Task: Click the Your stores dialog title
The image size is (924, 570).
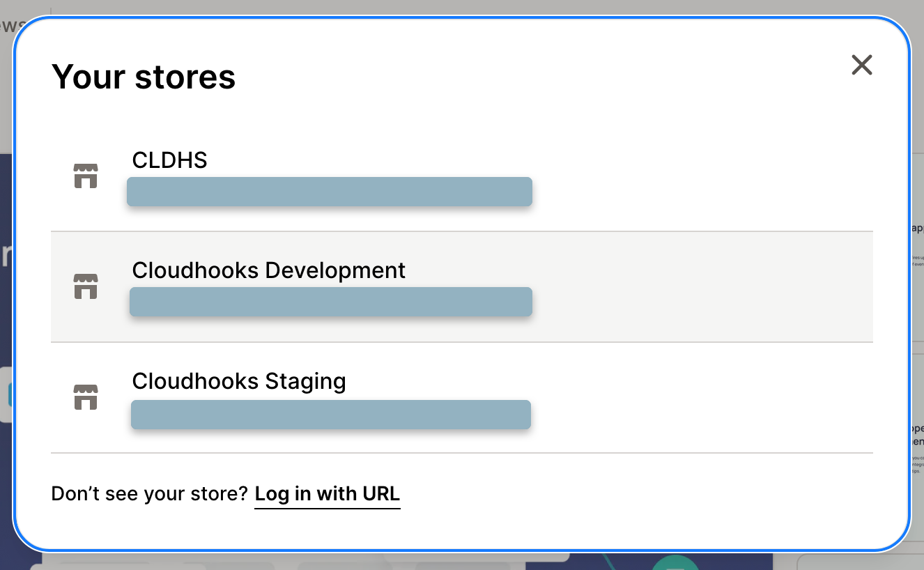Action: click(144, 76)
